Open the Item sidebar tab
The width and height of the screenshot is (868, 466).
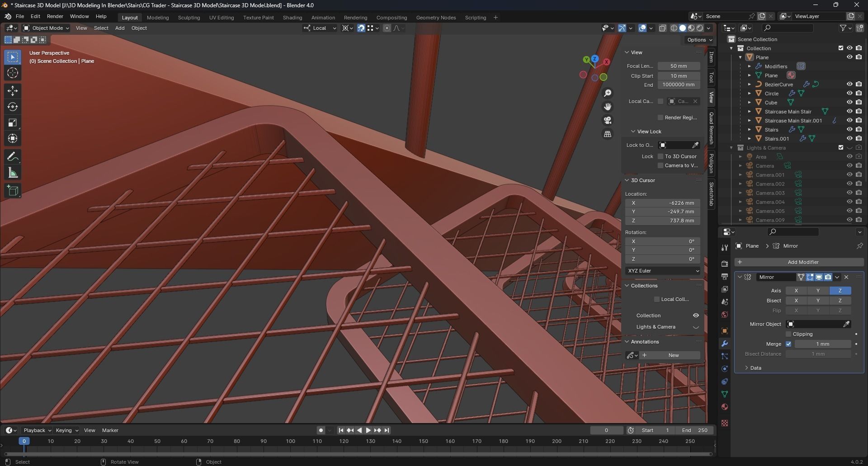point(711,57)
